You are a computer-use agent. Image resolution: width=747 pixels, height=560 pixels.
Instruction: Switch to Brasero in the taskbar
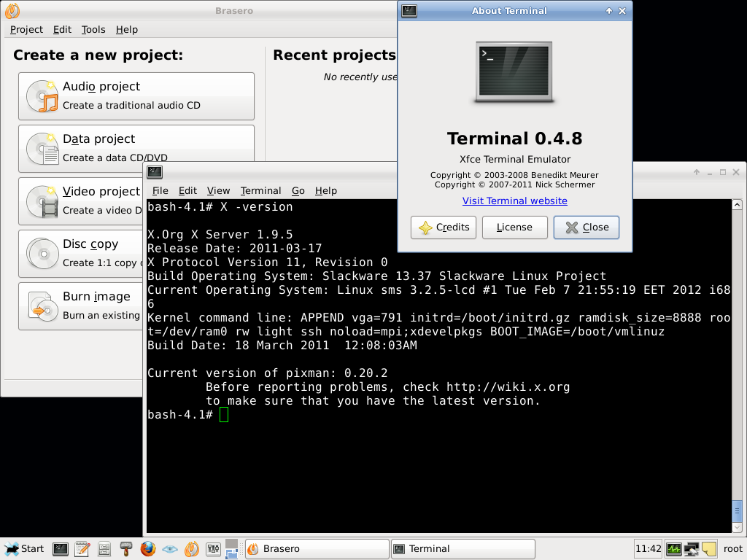click(x=317, y=548)
